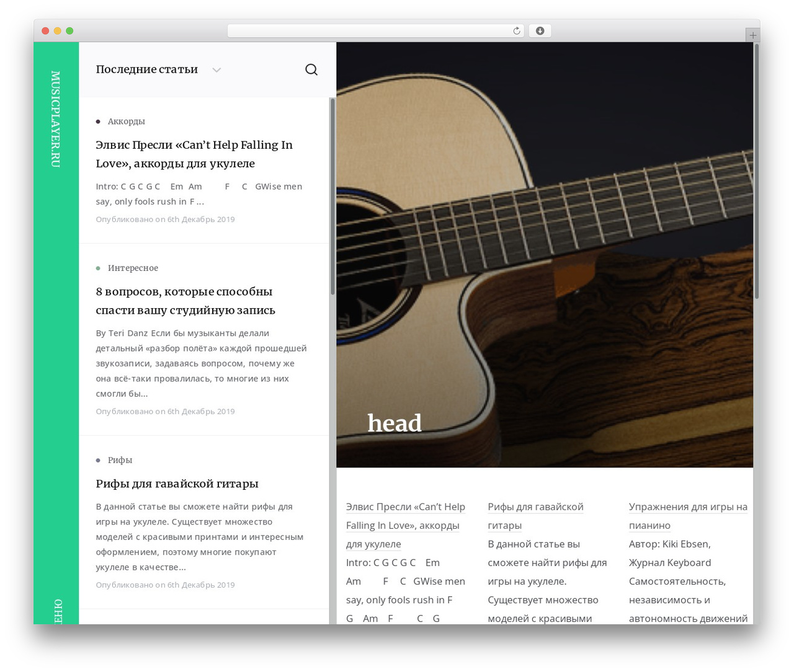Click the macOS green fullscreen button
Viewport: 794px width, 672px height.
coord(69,31)
